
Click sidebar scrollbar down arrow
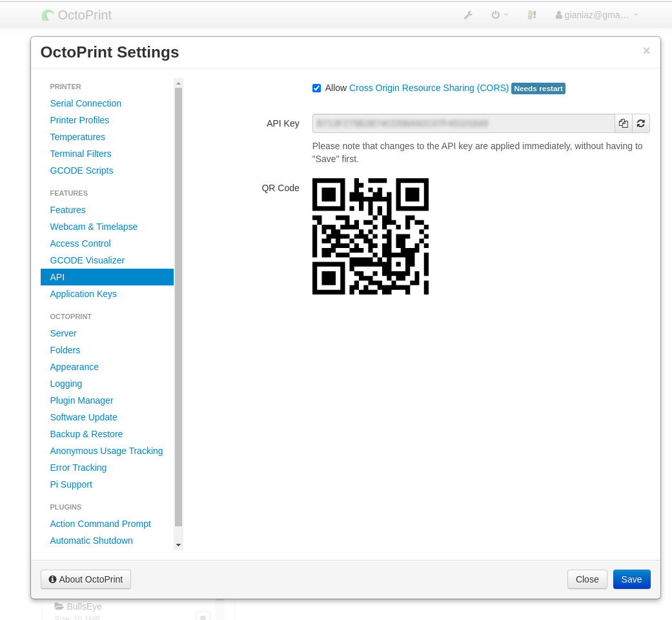click(179, 545)
